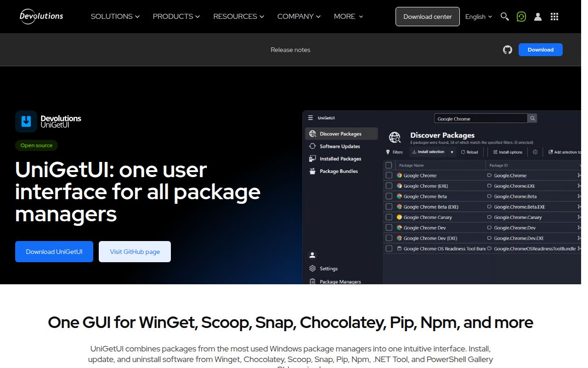
Task: Check the Google Chrome Beta (EXE) checkbox
Action: point(389,207)
